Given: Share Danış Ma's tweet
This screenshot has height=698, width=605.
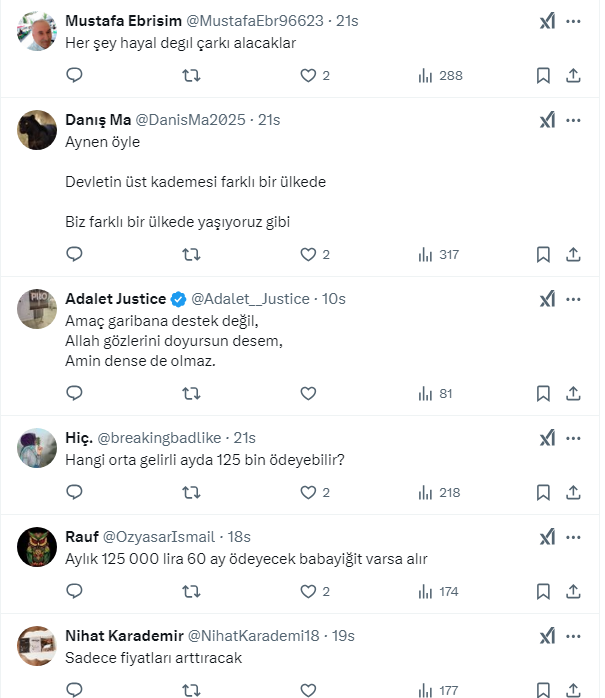Looking at the screenshot, I should (574, 254).
